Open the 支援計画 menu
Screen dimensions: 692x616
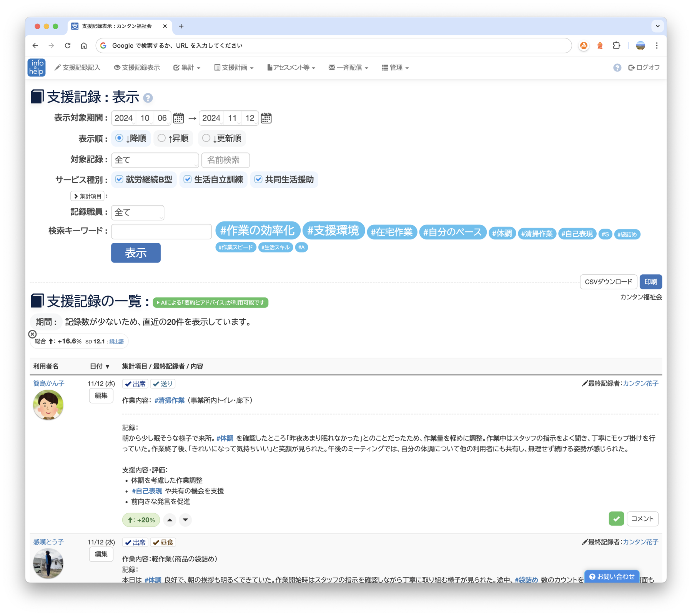234,68
